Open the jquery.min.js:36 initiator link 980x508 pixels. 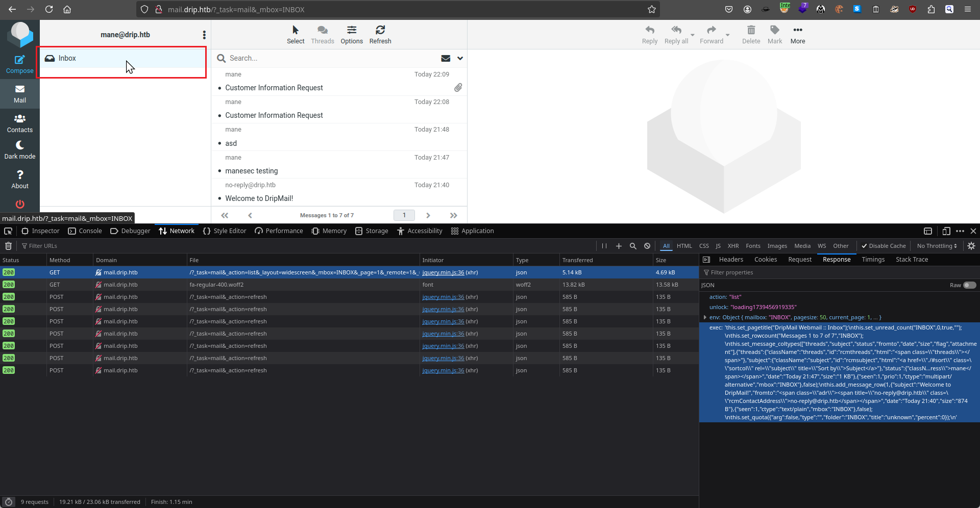point(443,272)
